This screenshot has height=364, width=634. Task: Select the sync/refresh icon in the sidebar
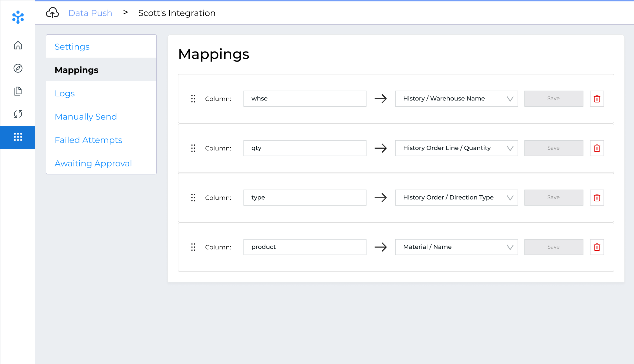[x=18, y=114]
